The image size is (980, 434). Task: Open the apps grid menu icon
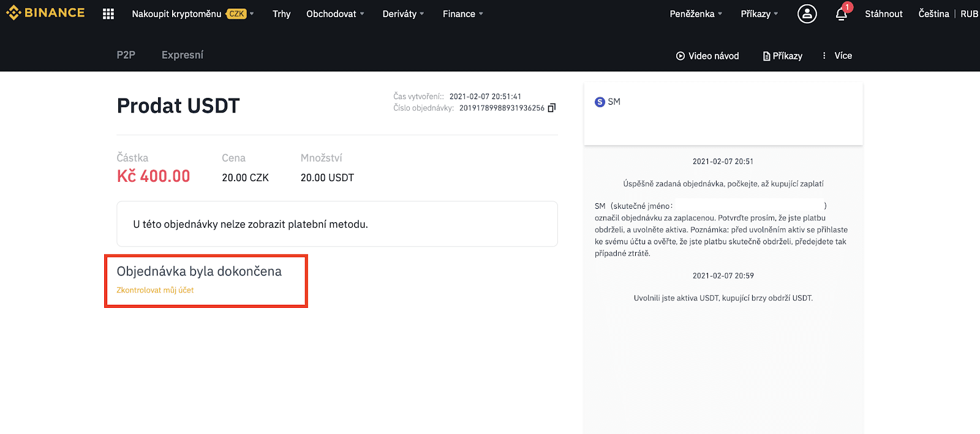pos(108,13)
